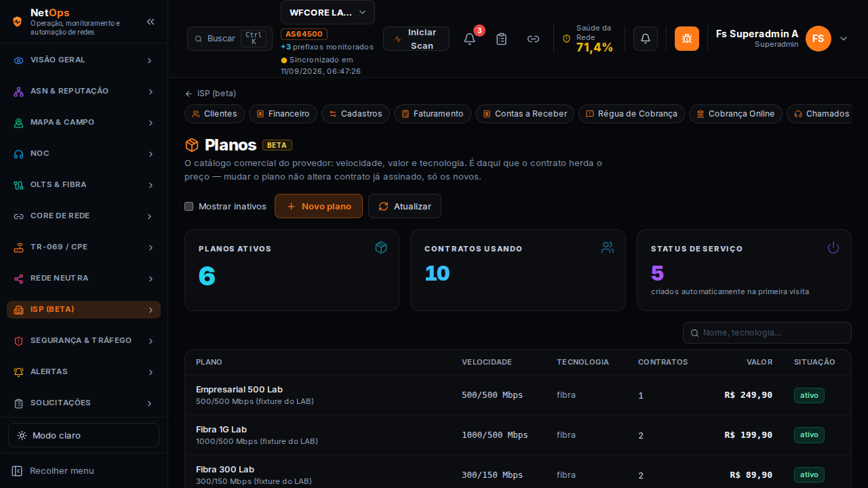The image size is (868, 488).
Task: Open the Faturamento tab
Action: coord(433,114)
